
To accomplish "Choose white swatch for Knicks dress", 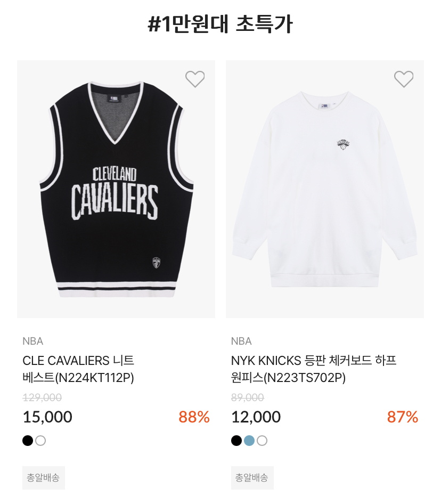I will (262, 441).
